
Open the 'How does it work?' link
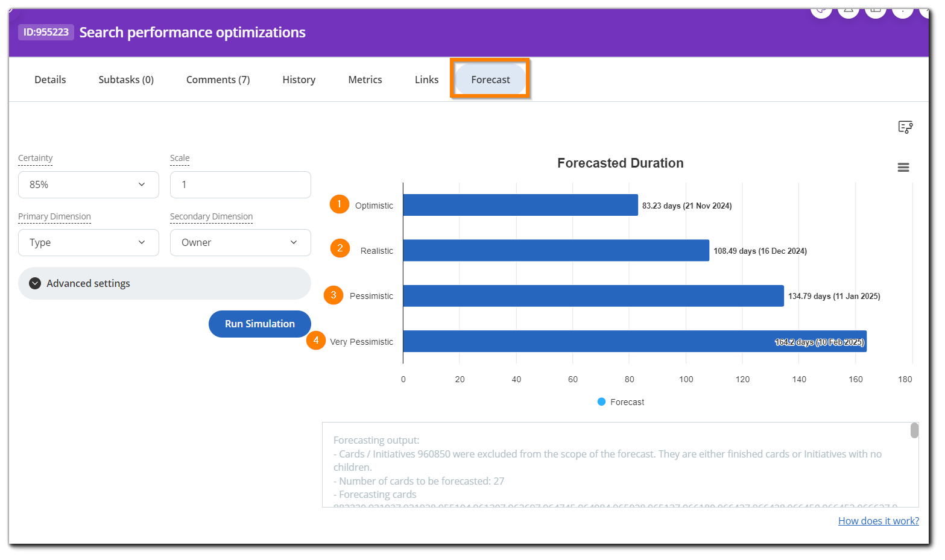point(878,521)
